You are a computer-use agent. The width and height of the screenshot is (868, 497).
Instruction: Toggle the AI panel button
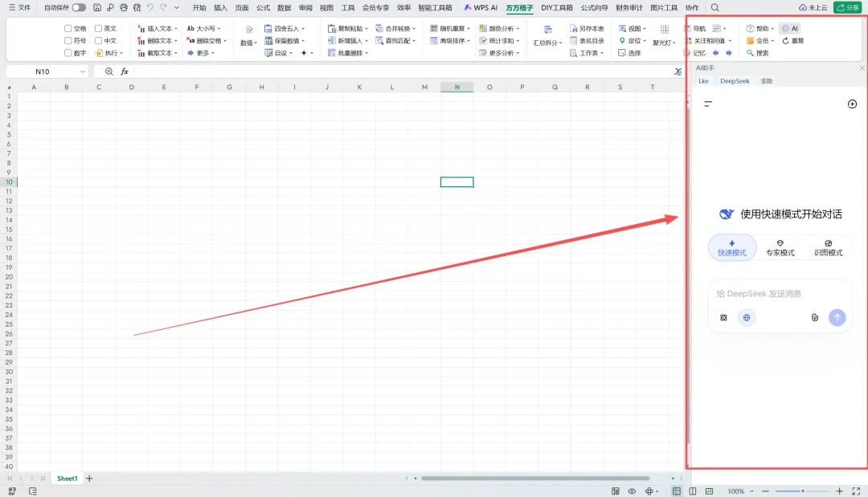[790, 28]
